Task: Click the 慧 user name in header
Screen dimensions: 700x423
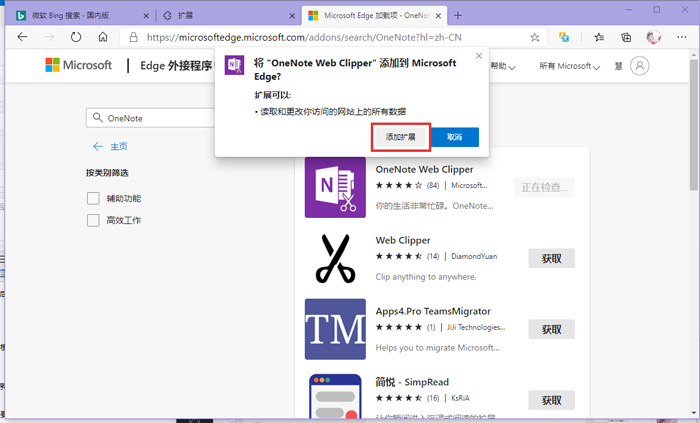Action: pos(618,66)
